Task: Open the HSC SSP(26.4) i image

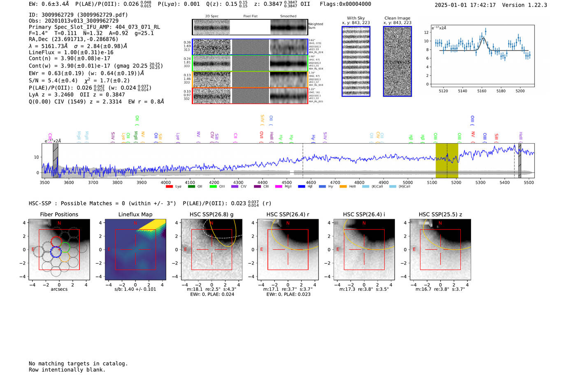Action: pyautogui.click(x=364, y=250)
